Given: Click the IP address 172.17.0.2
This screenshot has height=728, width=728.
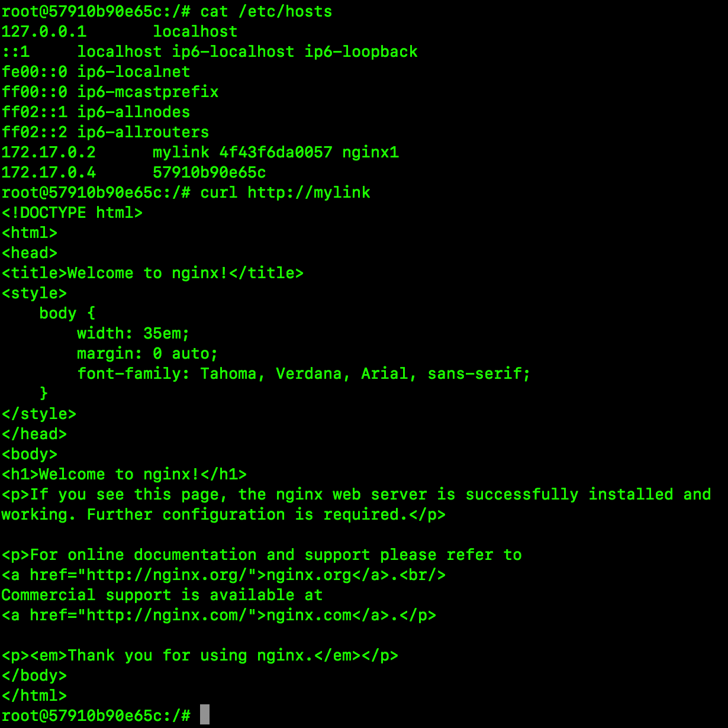Looking at the screenshot, I should click(49, 152).
